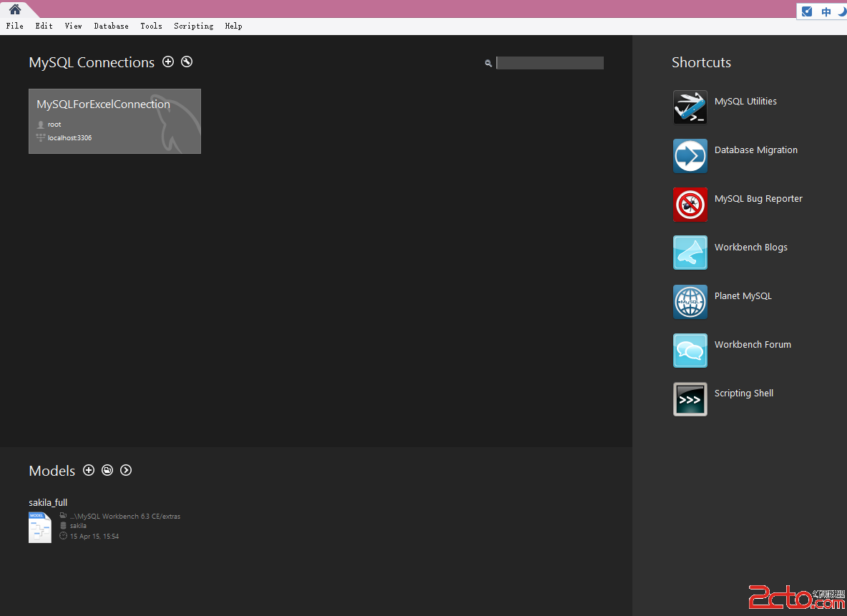Screen dimensions: 847x616
Task: Click the Workbench Forum label
Action: click(753, 344)
